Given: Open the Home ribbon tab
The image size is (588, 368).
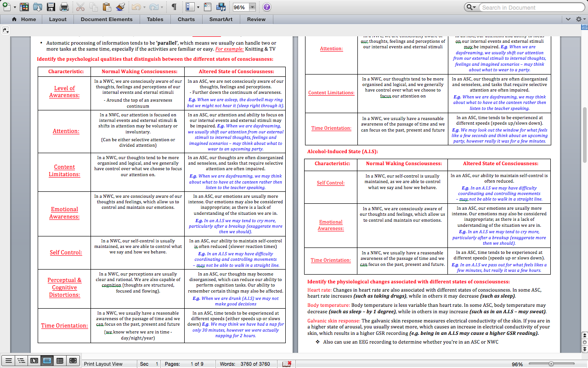Looking at the screenshot, I should 24,19.
